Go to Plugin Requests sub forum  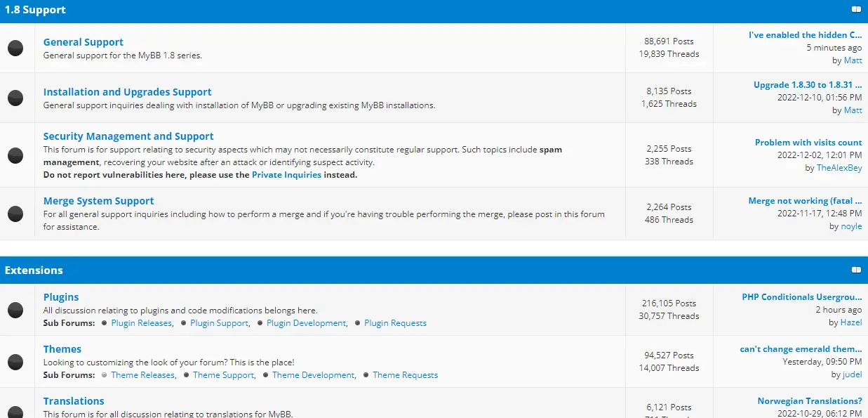click(x=395, y=323)
